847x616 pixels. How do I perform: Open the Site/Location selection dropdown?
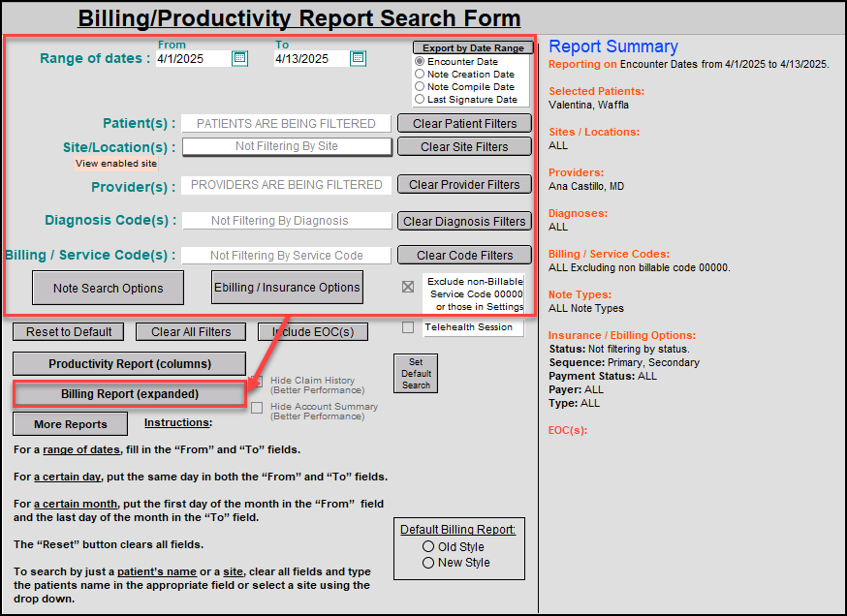287,148
